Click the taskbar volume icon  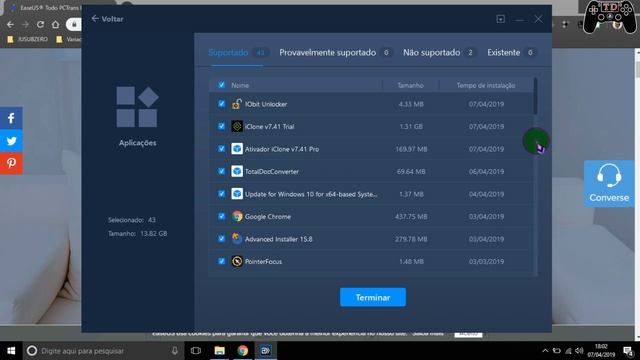[579, 351]
